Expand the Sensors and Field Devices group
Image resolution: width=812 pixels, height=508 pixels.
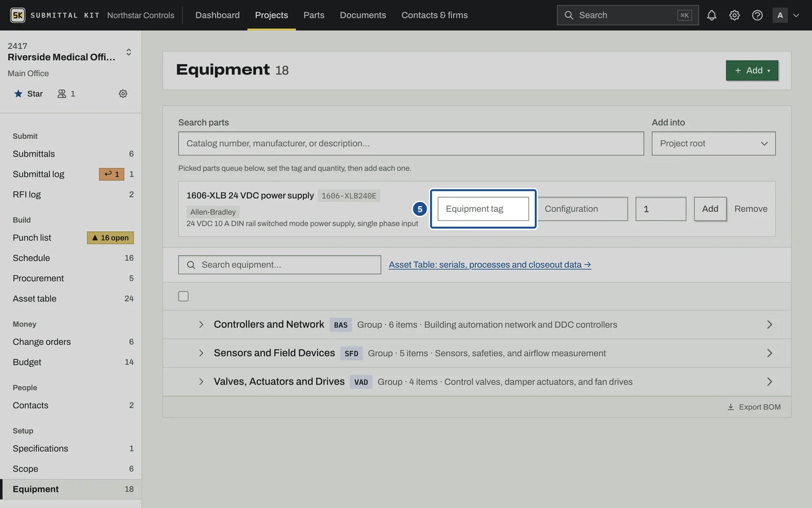click(201, 353)
